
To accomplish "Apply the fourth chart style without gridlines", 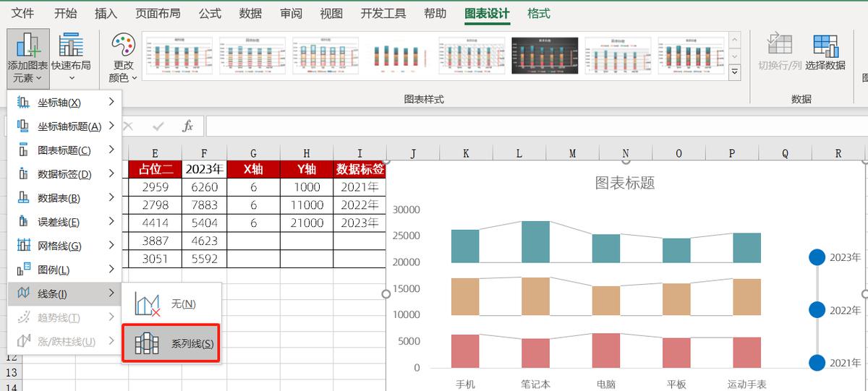I will [x=398, y=56].
